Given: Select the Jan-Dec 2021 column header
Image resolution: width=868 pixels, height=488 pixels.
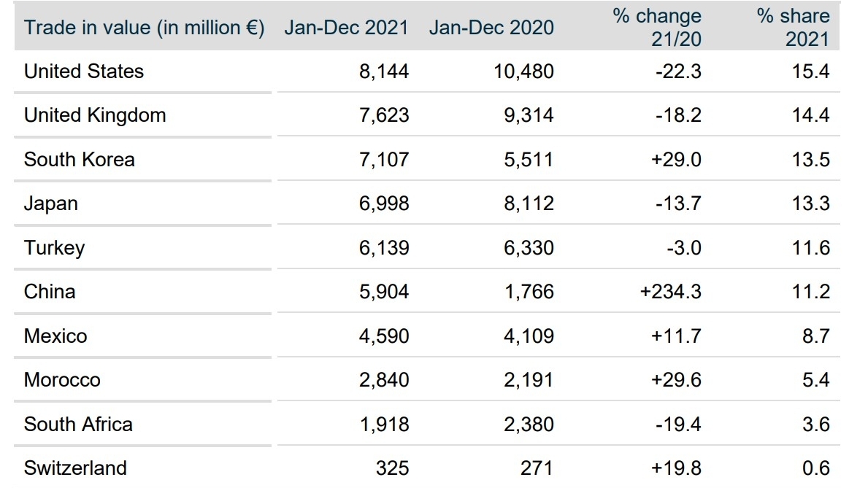Looking at the screenshot, I should click(347, 28).
